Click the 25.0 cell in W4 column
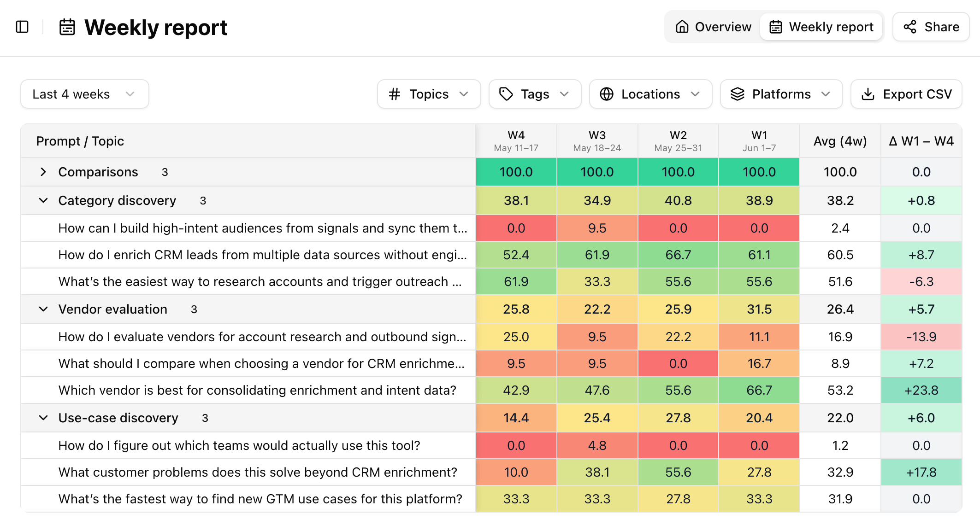Image resolution: width=980 pixels, height=525 pixels. [516, 337]
